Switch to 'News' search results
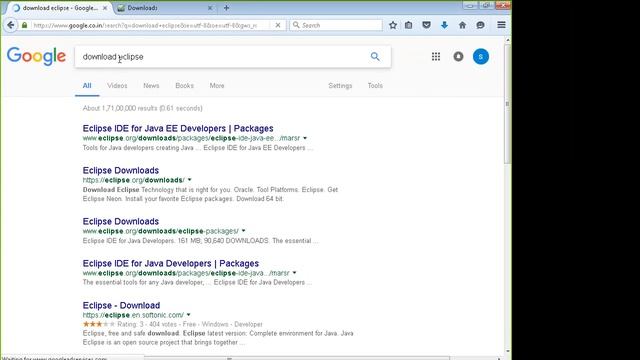This screenshot has height=360, width=640. click(x=151, y=86)
